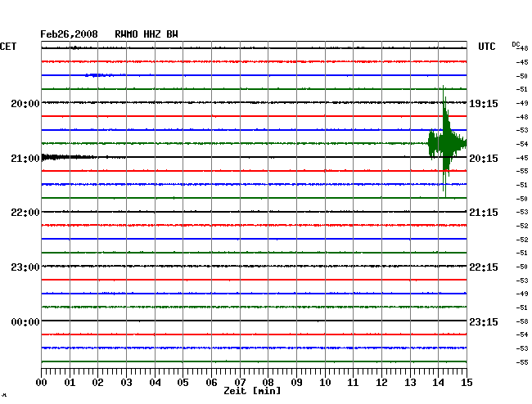Viewport: 532px width, 404px height.
Task: Click minute 12 on the time axis
Action: pos(381,383)
